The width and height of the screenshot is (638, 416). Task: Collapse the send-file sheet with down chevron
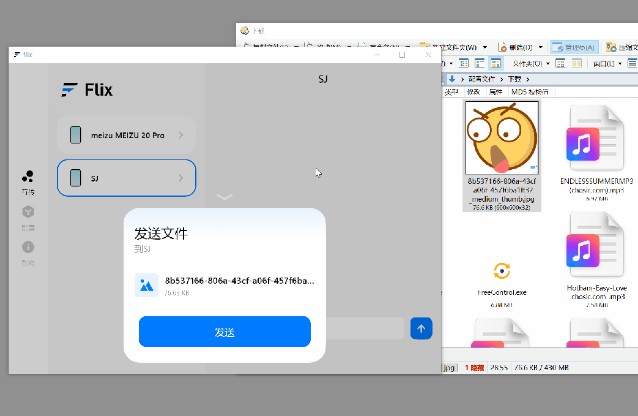click(225, 197)
